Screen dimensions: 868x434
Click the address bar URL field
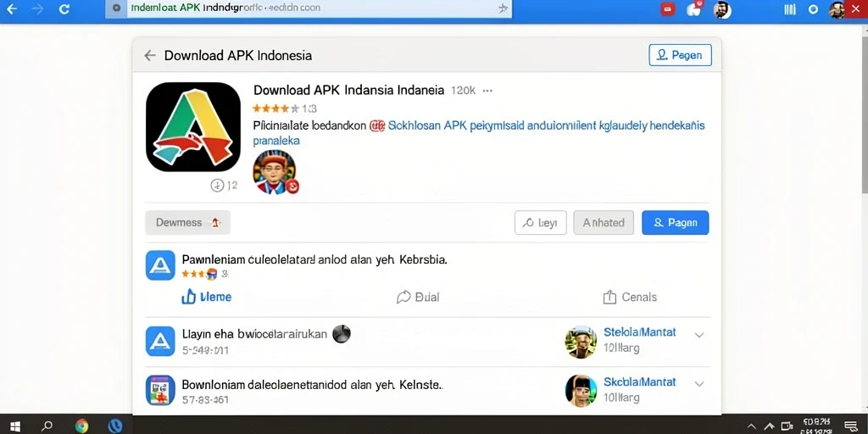pos(309,8)
